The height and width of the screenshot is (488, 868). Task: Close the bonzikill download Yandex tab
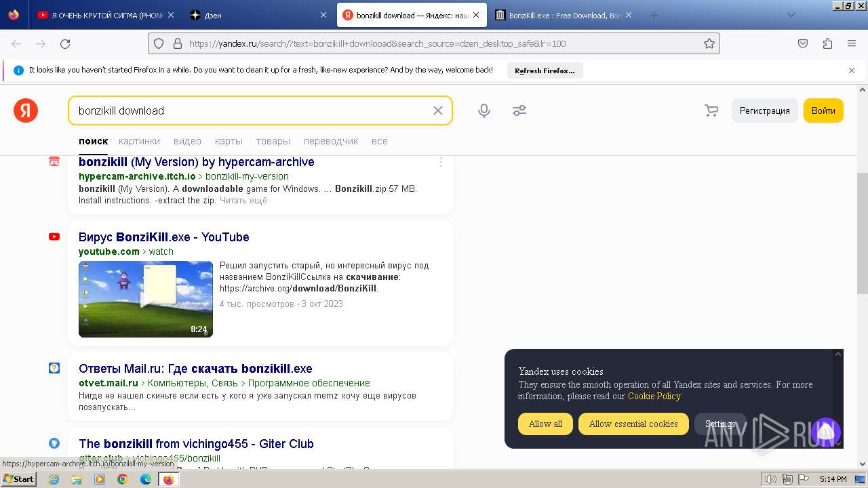(476, 15)
